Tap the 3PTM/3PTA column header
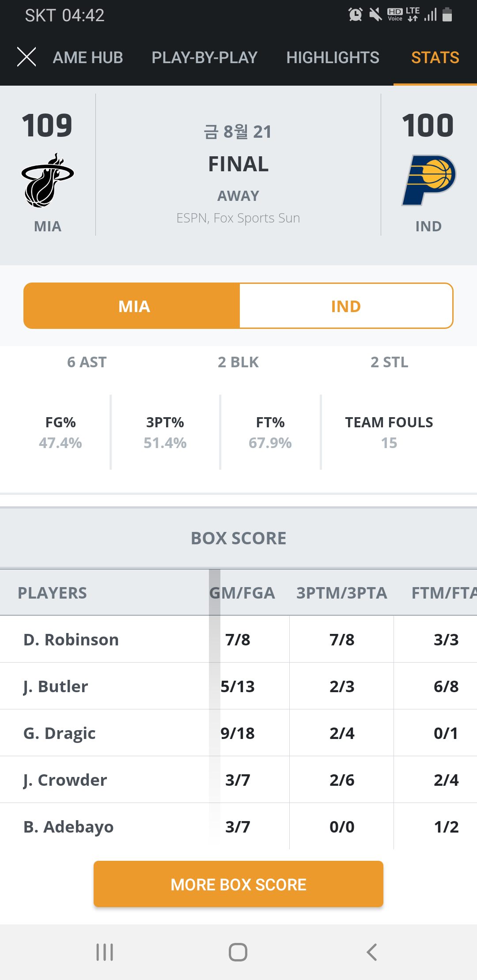477x980 pixels. coord(341,593)
